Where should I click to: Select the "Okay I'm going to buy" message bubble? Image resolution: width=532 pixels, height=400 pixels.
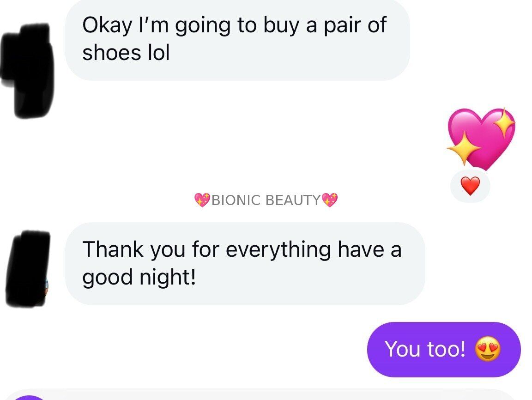tap(237, 39)
